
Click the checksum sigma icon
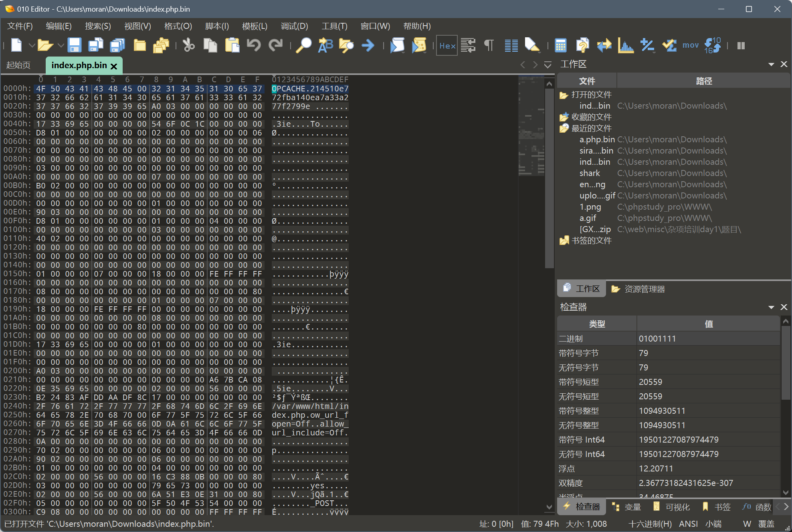[669, 46]
